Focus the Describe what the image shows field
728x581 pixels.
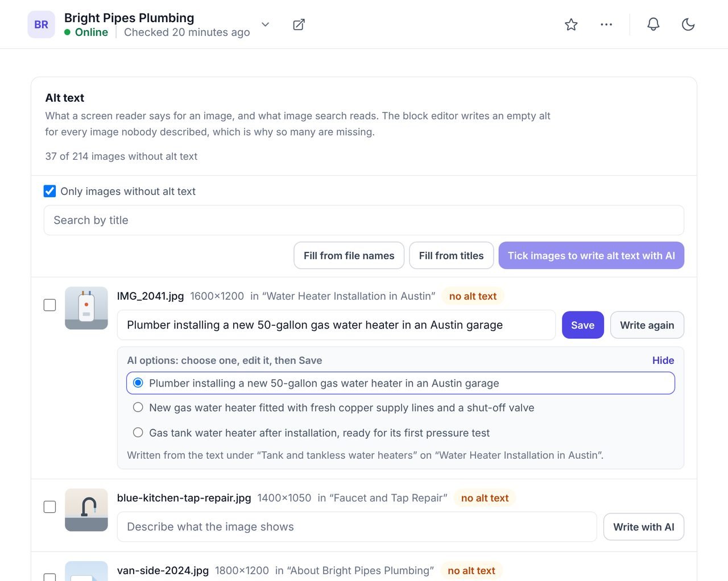(x=357, y=527)
